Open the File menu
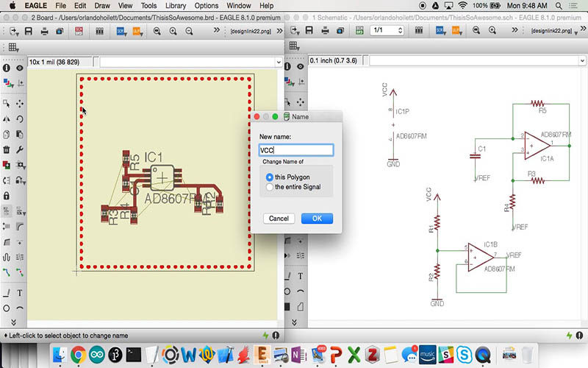This screenshot has width=588, height=368. 60,6
